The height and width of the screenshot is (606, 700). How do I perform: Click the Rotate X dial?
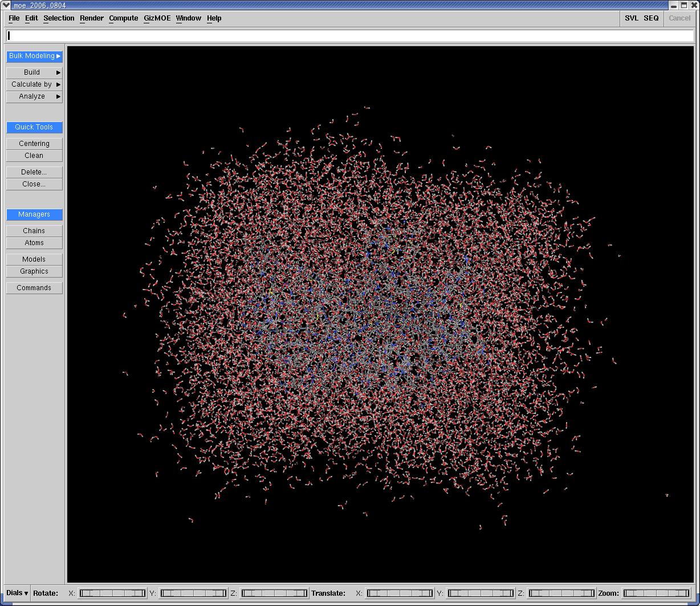click(x=112, y=593)
